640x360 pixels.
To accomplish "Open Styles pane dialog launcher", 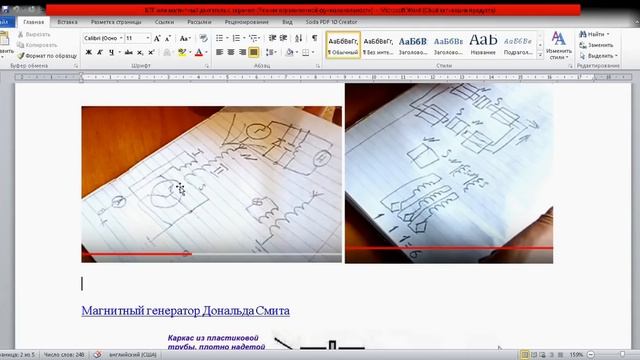I will point(571,66).
